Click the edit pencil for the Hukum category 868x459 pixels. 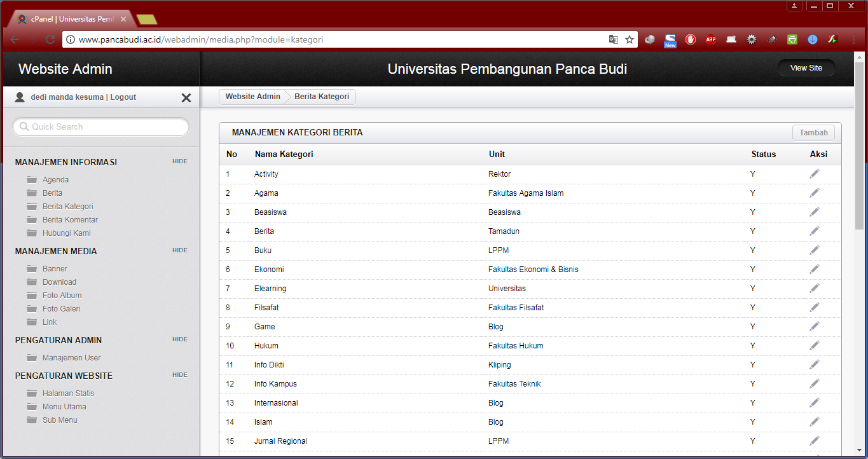(814, 345)
